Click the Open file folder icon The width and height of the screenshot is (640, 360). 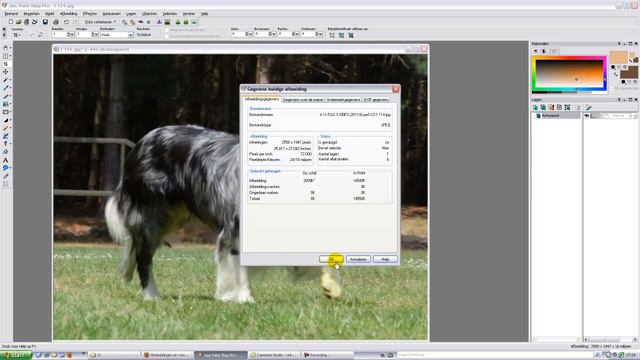[x=18, y=22]
